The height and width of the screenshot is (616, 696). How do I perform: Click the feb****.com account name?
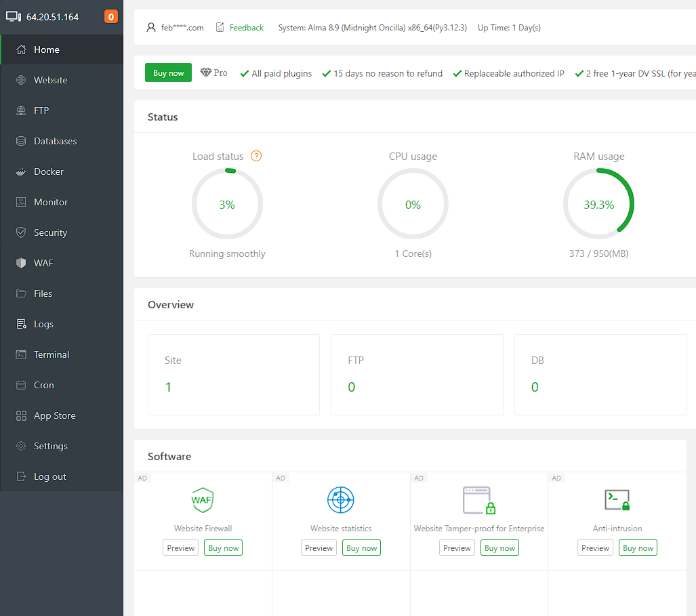pos(182,28)
